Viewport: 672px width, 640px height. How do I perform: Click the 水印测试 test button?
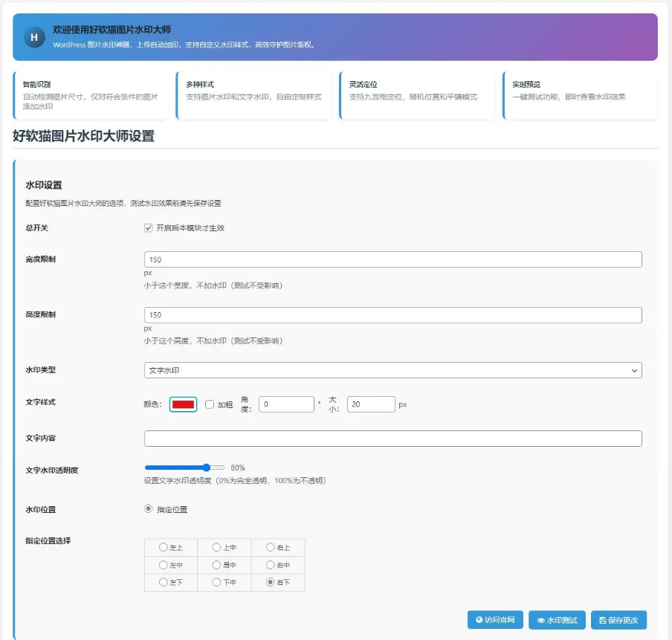(x=556, y=620)
